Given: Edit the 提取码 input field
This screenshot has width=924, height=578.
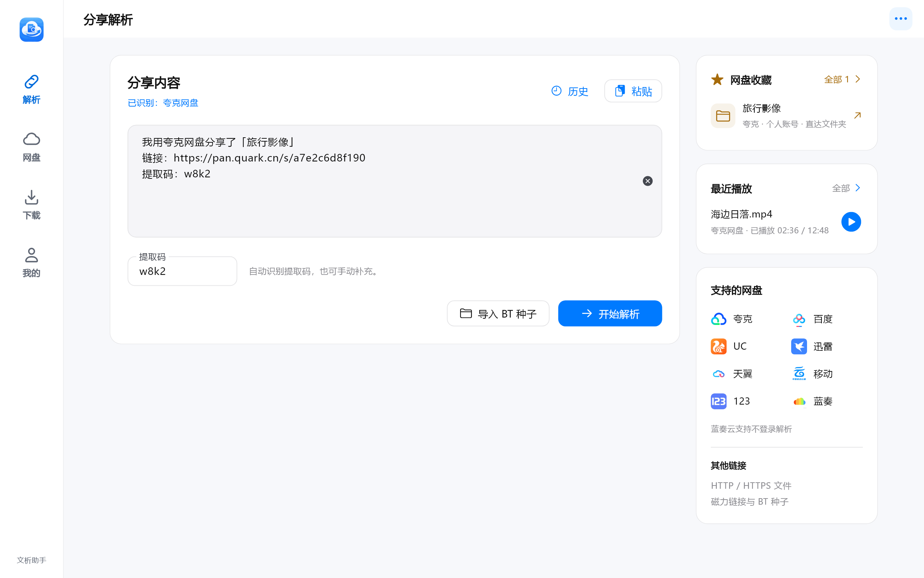Looking at the screenshot, I should 182,271.
